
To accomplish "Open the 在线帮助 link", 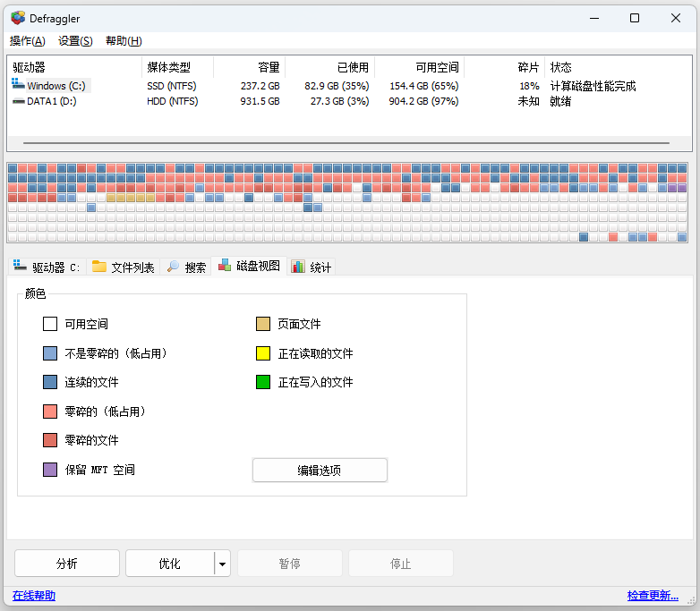I will coord(34,596).
